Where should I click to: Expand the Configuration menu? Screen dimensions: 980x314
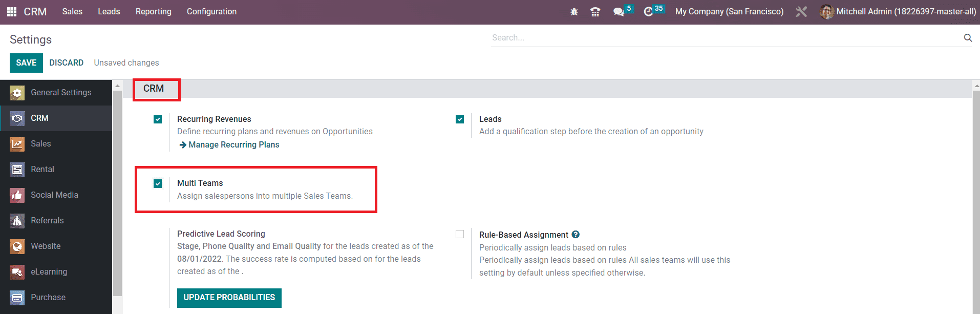click(x=211, y=12)
